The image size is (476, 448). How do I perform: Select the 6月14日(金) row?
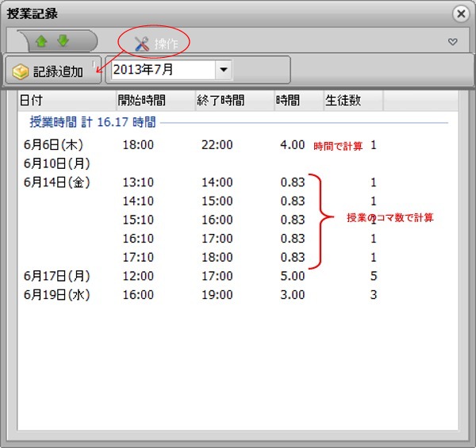coord(238,182)
